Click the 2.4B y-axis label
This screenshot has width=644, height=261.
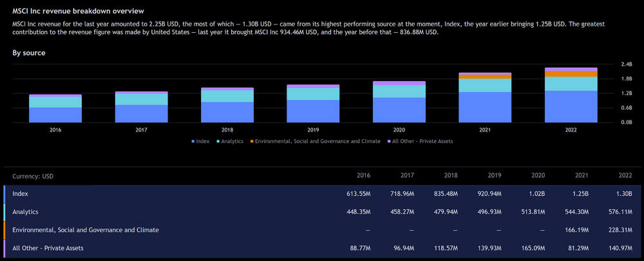click(x=627, y=64)
